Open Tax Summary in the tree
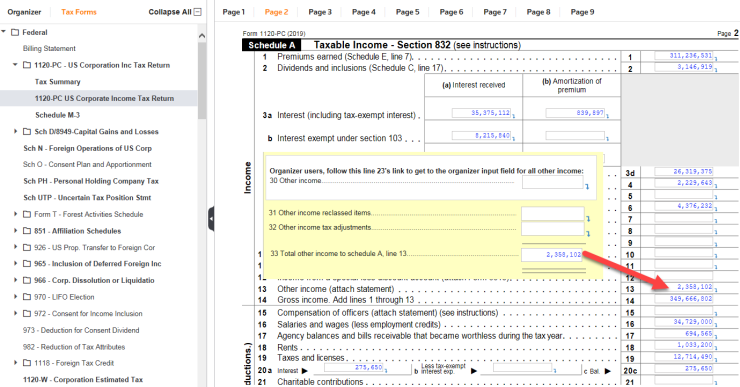This screenshot has width=740, height=387. pyautogui.click(x=58, y=82)
